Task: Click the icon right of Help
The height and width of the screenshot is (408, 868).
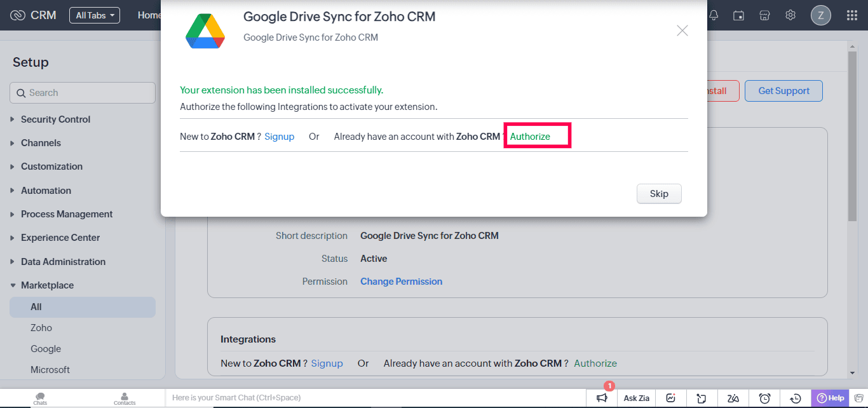Action: coord(858,398)
